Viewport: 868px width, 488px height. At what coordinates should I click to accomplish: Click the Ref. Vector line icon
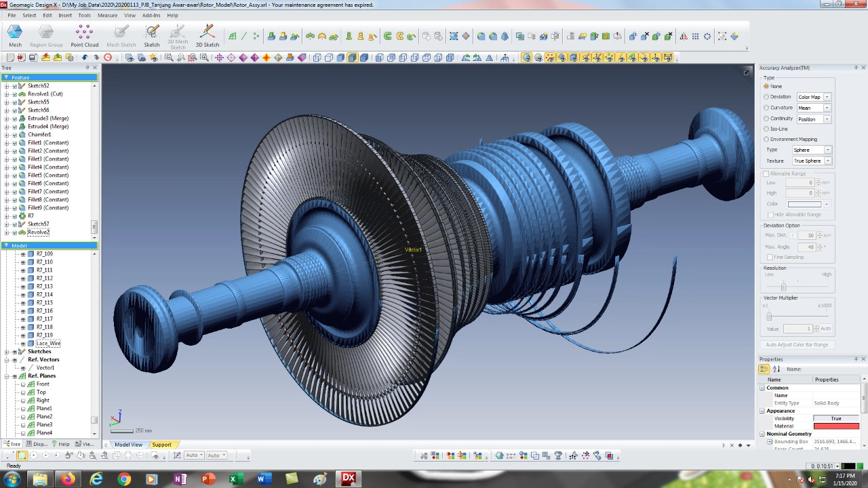tap(245, 36)
